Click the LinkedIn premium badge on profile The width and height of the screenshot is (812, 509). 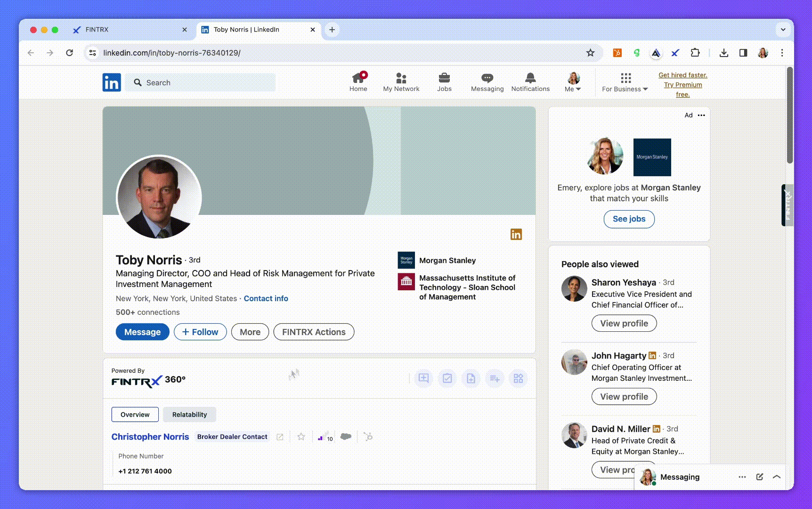tap(516, 234)
